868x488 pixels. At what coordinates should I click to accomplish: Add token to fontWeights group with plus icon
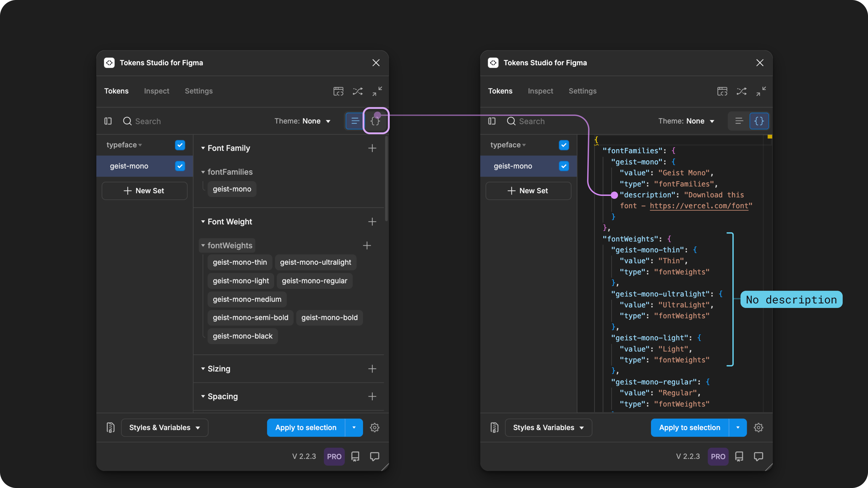point(367,246)
